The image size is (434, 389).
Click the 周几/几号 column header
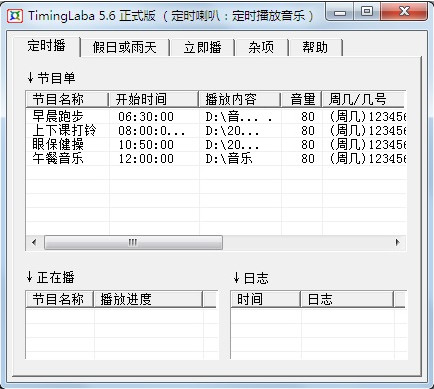tap(364, 99)
